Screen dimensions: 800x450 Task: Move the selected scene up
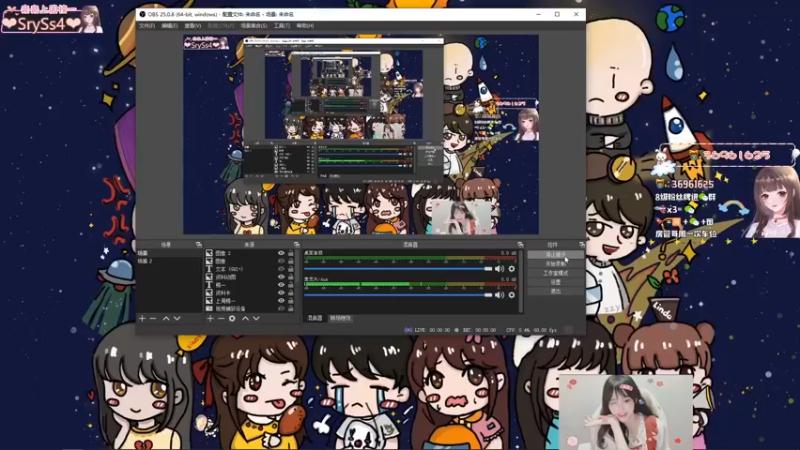(166, 318)
